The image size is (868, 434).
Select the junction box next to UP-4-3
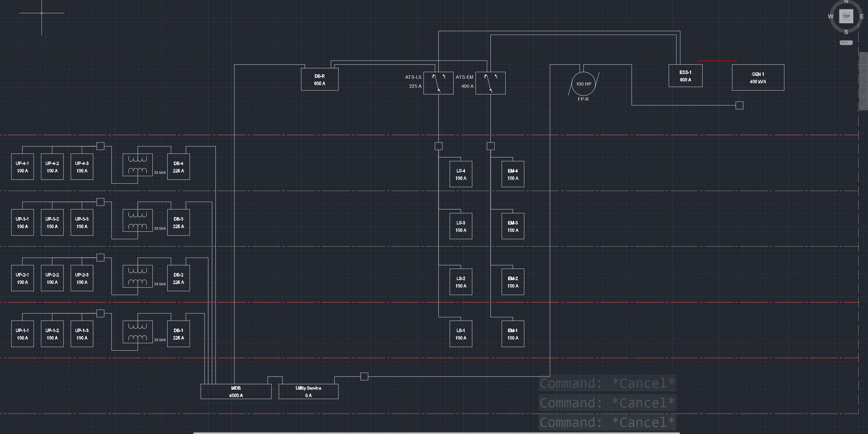point(100,146)
